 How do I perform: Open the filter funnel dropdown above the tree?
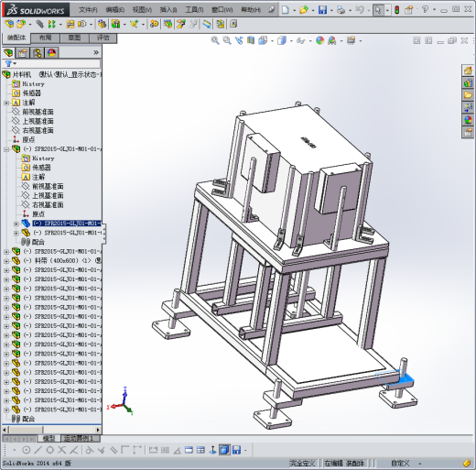[10, 63]
